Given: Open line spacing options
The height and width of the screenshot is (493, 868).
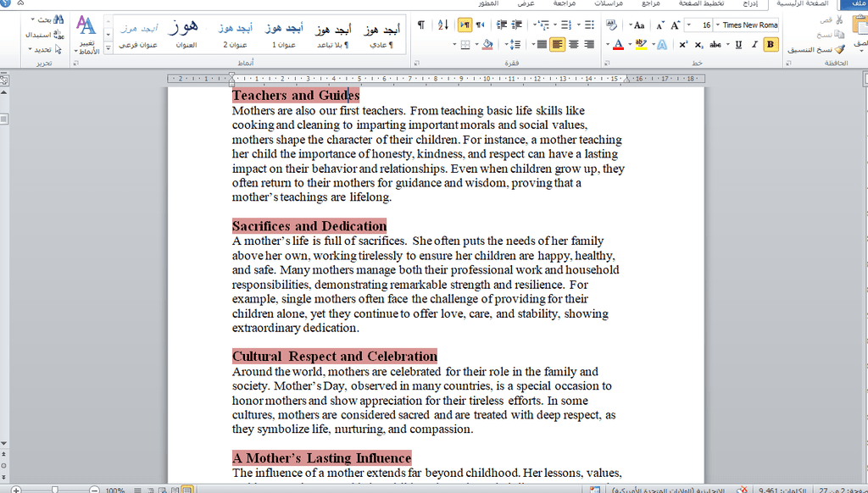Looking at the screenshot, I should pos(515,44).
